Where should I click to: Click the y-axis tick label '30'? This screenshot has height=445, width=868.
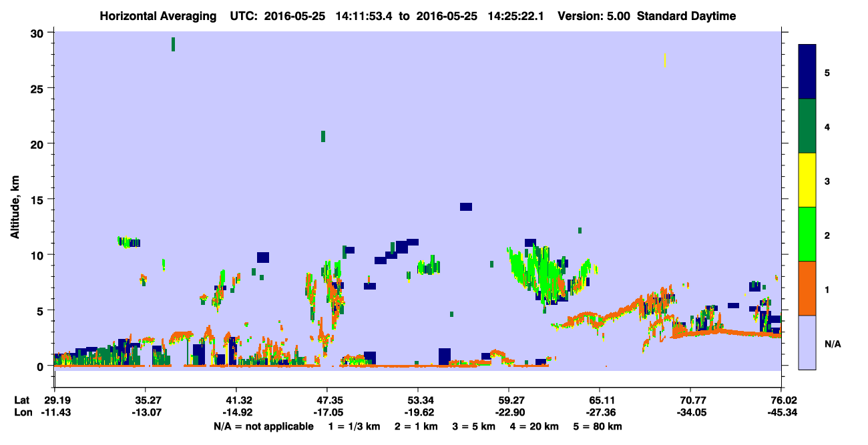tap(38, 33)
